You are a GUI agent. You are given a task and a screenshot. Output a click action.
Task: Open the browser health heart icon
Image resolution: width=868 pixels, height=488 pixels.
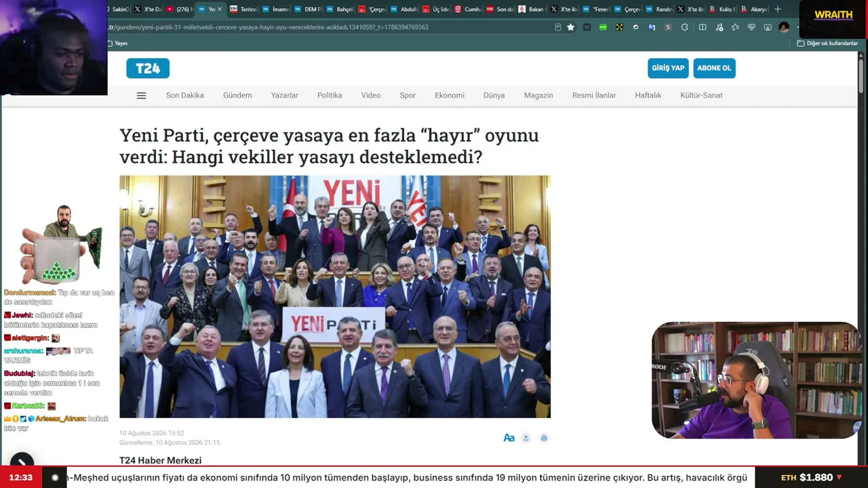(751, 27)
